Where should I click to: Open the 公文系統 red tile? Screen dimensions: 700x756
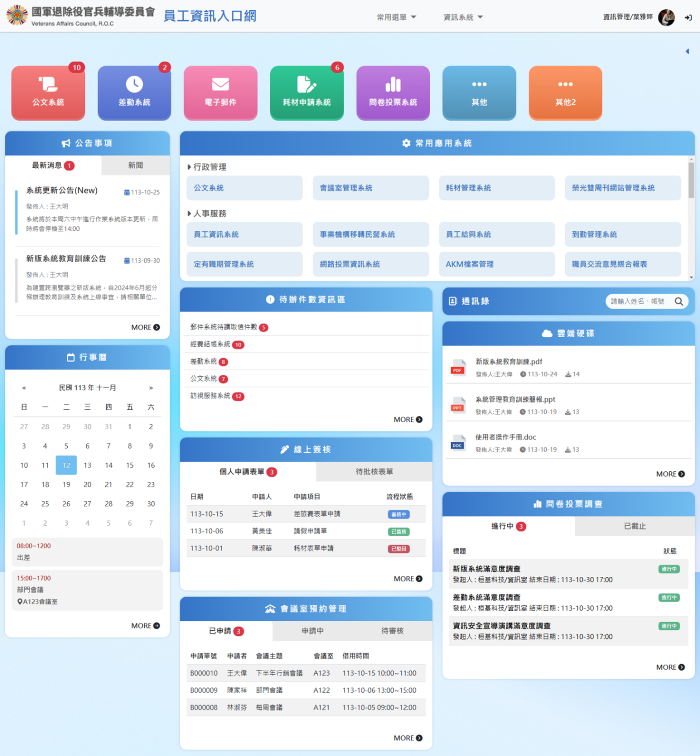pyautogui.click(x=48, y=93)
